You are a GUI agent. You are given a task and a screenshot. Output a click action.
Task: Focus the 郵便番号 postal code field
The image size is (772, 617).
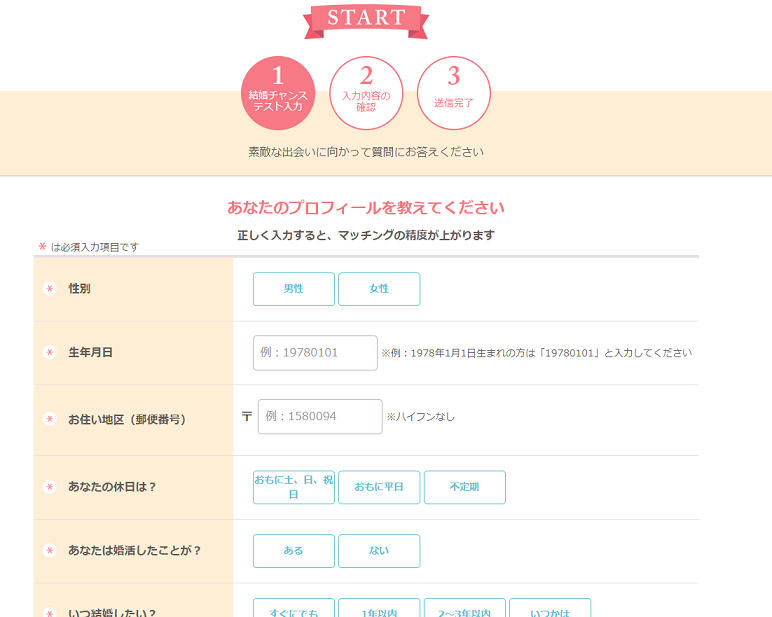coord(320,416)
